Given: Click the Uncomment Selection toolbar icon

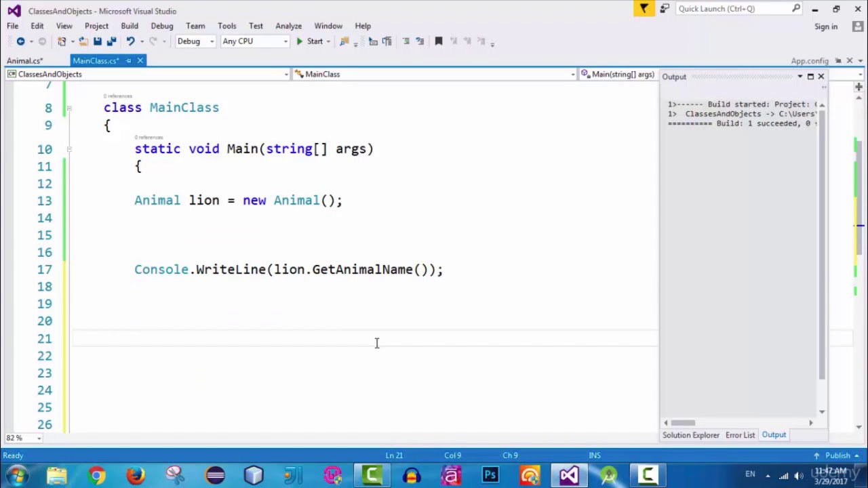Looking at the screenshot, I should tap(420, 41).
